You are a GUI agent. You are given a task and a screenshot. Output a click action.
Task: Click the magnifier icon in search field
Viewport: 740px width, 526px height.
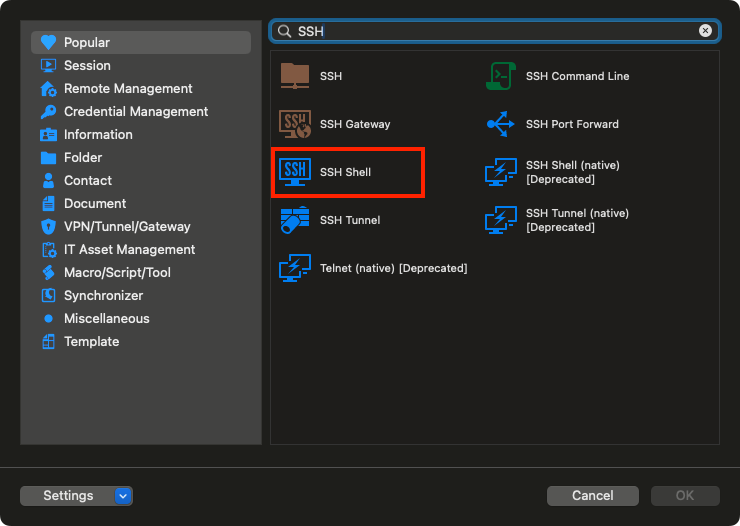click(284, 31)
